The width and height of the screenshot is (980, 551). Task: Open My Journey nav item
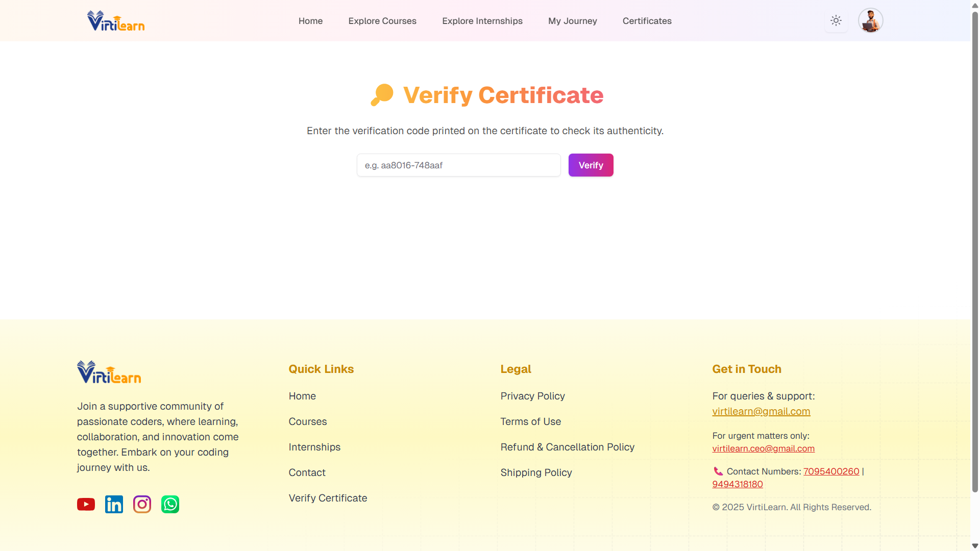coord(572,21)
